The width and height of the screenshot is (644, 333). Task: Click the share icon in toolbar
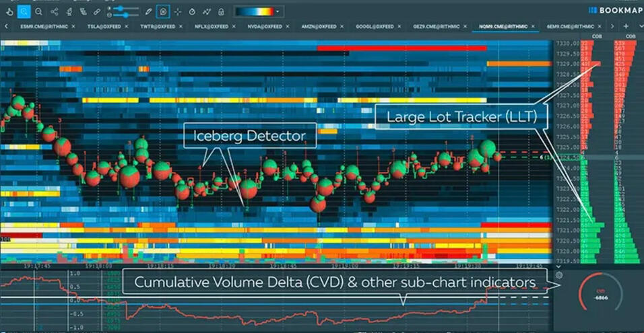click(55, 11)
